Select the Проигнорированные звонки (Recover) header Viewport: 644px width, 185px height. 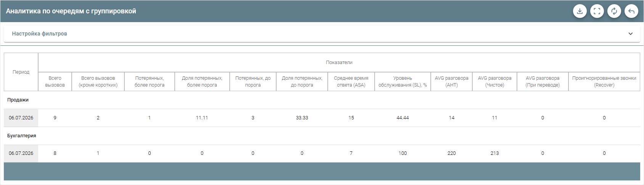604,81
